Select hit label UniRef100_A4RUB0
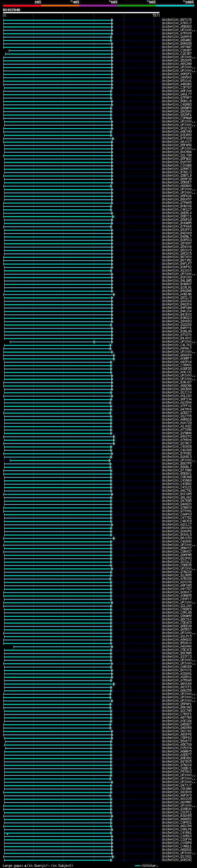 [x=177, y=84]
